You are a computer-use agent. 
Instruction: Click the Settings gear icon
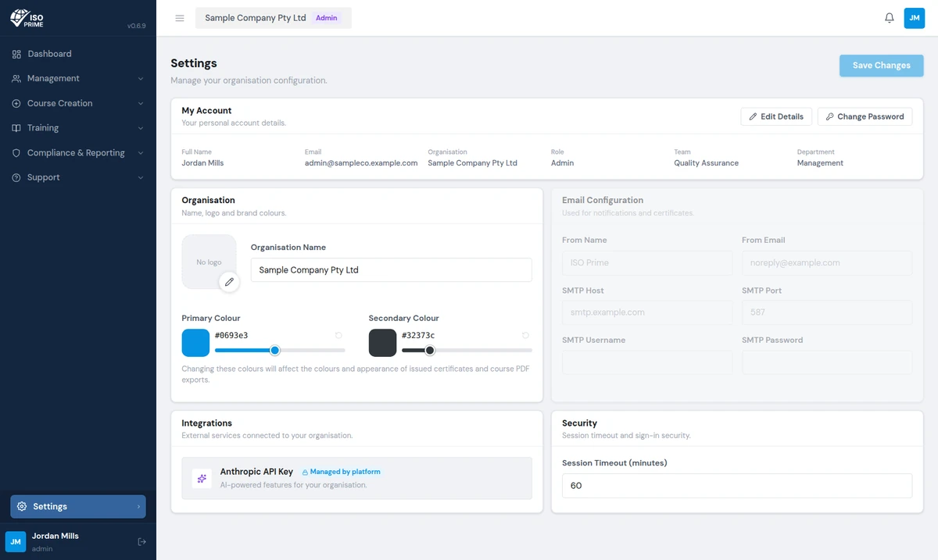click(22, 506)
